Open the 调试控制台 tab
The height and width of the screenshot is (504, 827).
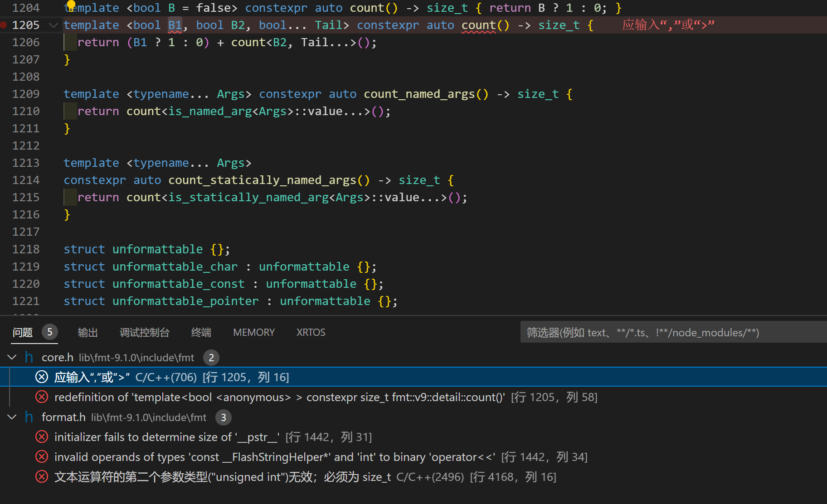(144, 332)
